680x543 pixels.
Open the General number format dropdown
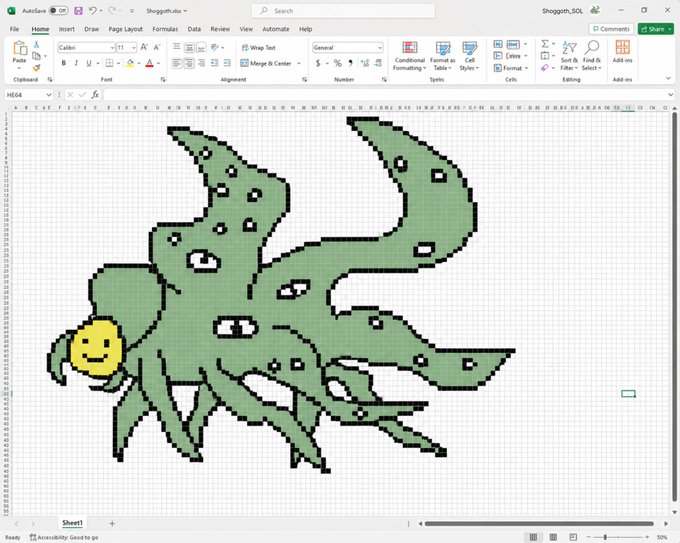coord(380,48)
